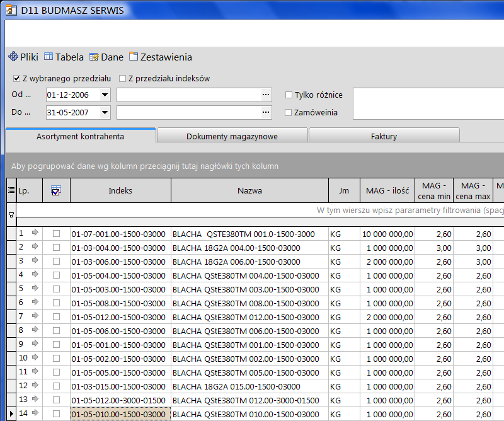
Task: Check the checkbox in row 7
Action: [x=56, y=316]
